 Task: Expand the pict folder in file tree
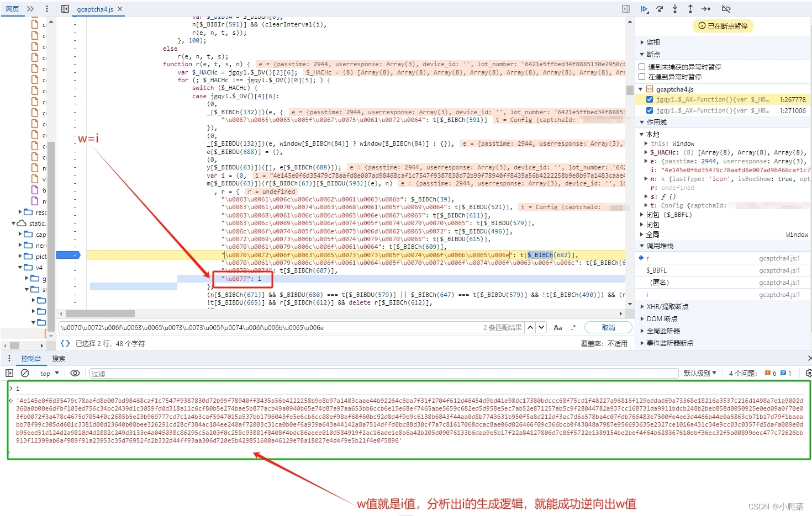(x=20, y=257)
